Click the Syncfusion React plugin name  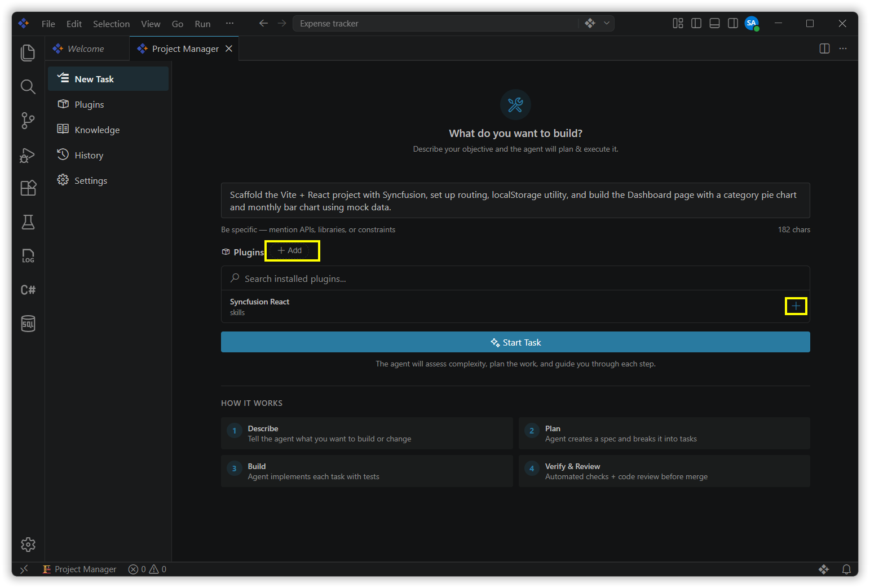point(259,302)
